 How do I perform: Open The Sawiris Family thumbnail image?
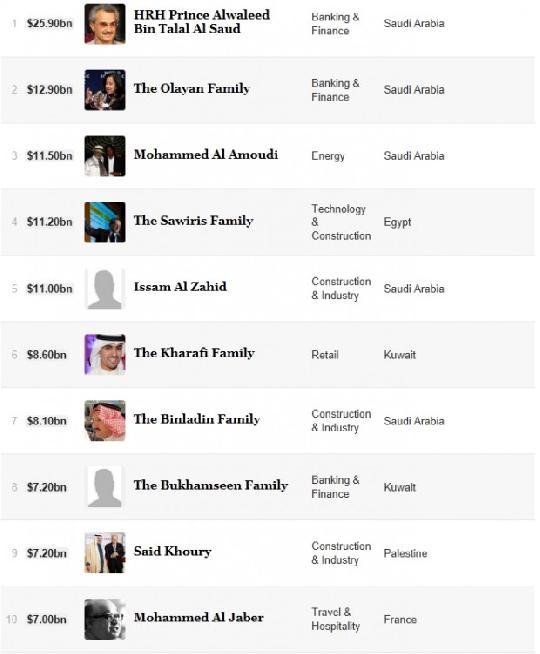pyautogui.click(x=105, y=222)
